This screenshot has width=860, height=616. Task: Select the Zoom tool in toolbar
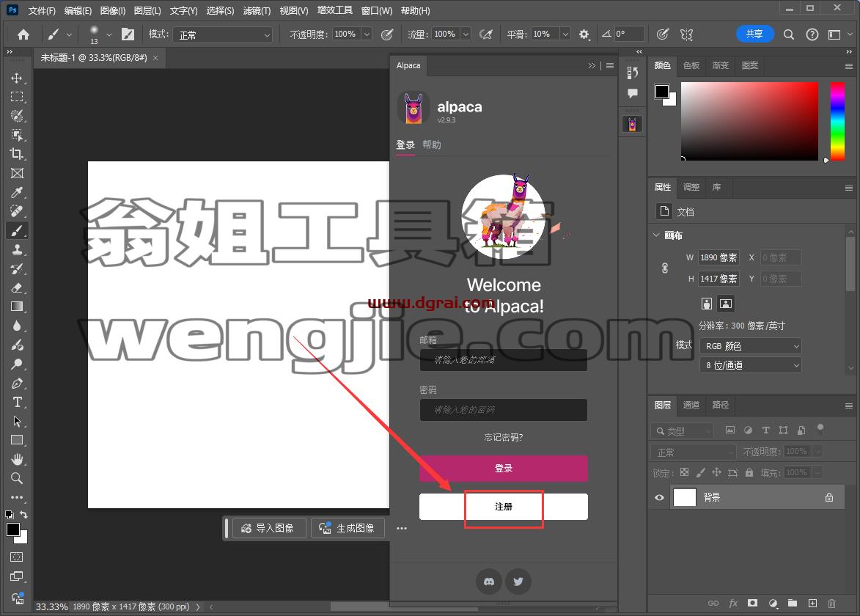16,478
